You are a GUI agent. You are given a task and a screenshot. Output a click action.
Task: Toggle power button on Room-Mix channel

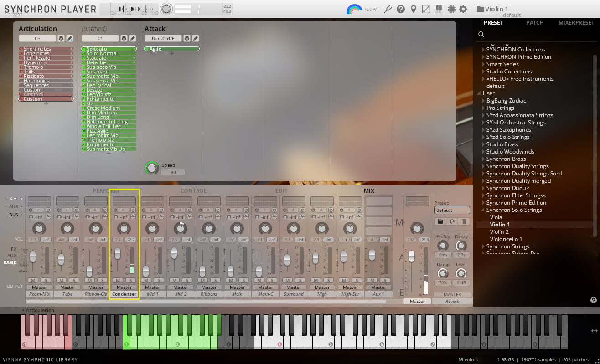(x=30, y=210)
